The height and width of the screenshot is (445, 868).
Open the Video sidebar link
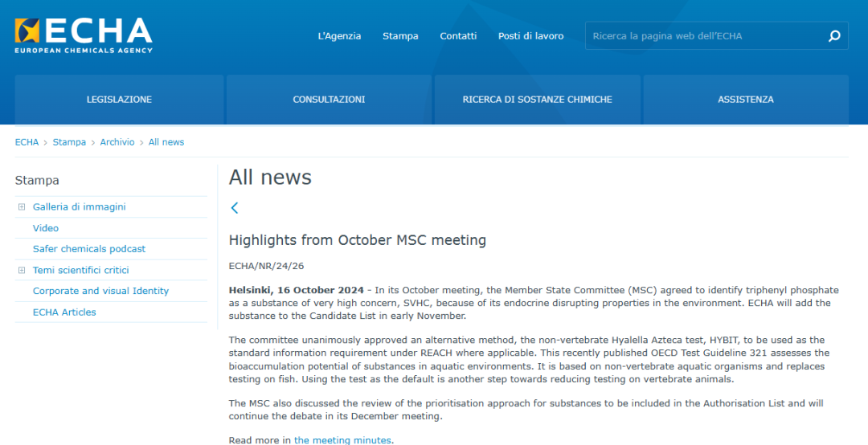tap(46, 228)
